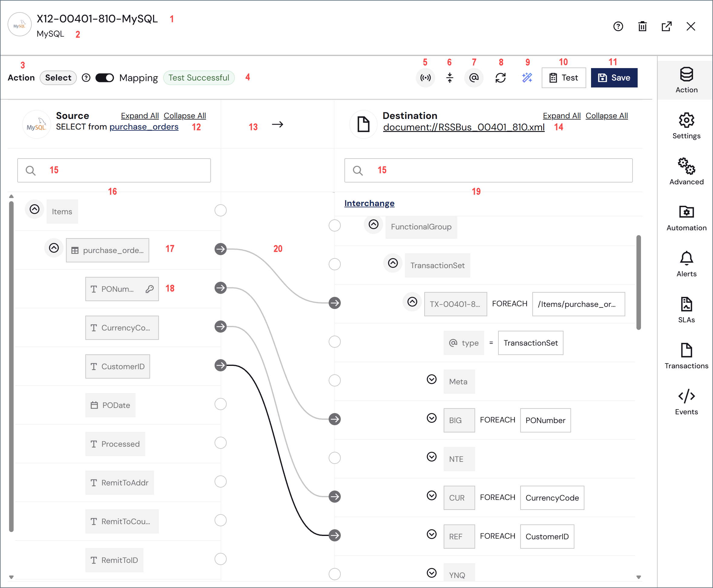The image size is (713, 588).
Task: Open the purchase_orders source link
Action: pos(144,127)
